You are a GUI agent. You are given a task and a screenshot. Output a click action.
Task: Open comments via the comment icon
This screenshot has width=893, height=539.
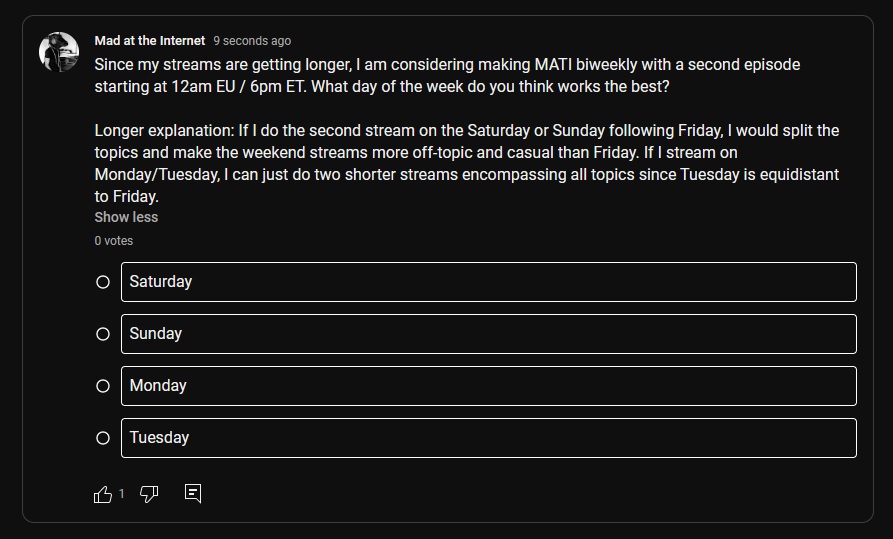pos(193,493)
